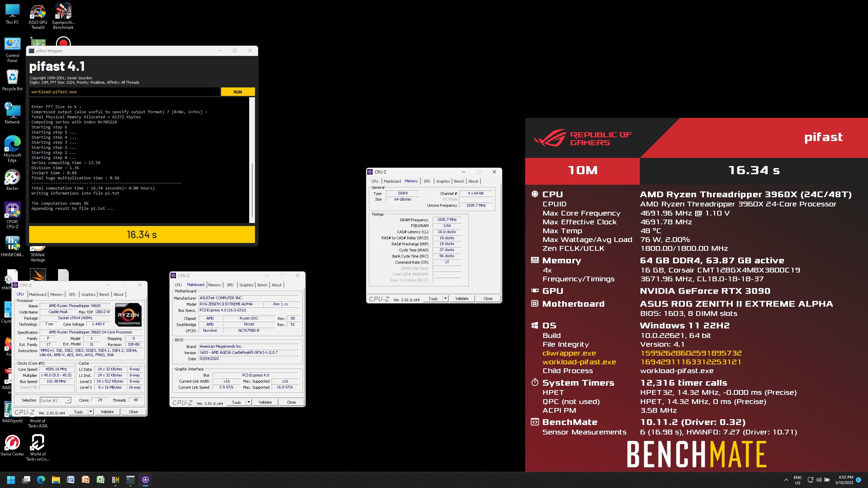Show hidden system tray icons

(x=786, y=480)
